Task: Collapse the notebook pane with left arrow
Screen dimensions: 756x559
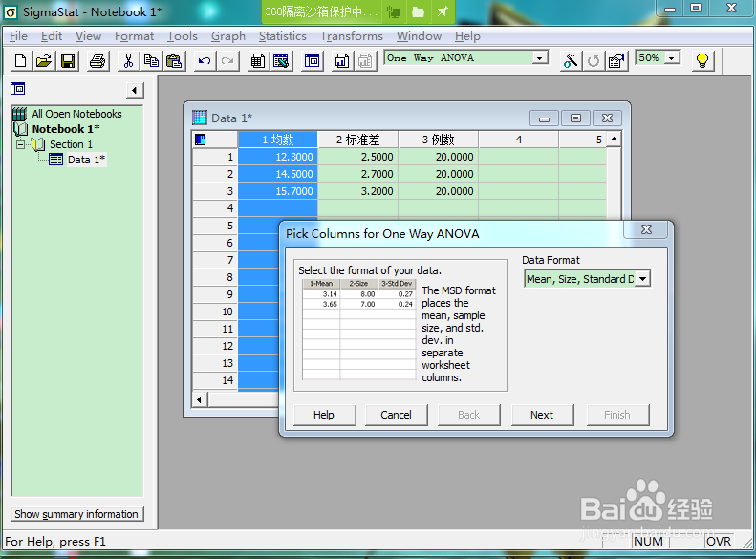Action: tap(135, 90)
